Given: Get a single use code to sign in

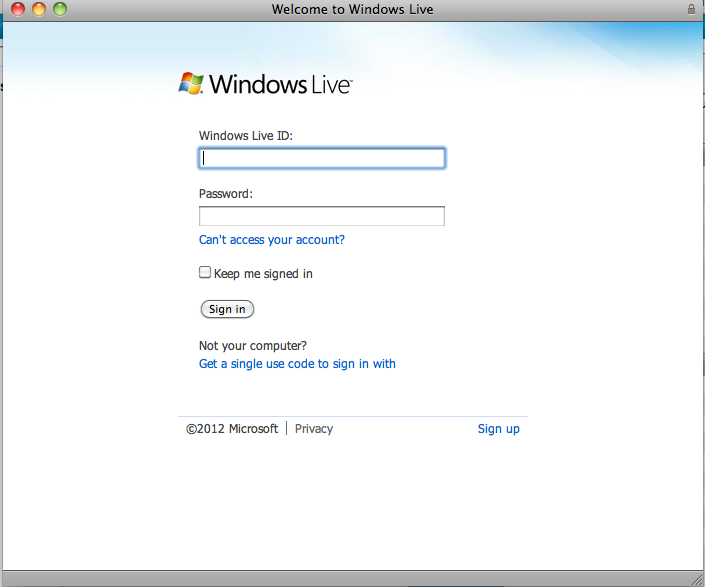Looking at the screenshot, I should (x=297, y=364).
